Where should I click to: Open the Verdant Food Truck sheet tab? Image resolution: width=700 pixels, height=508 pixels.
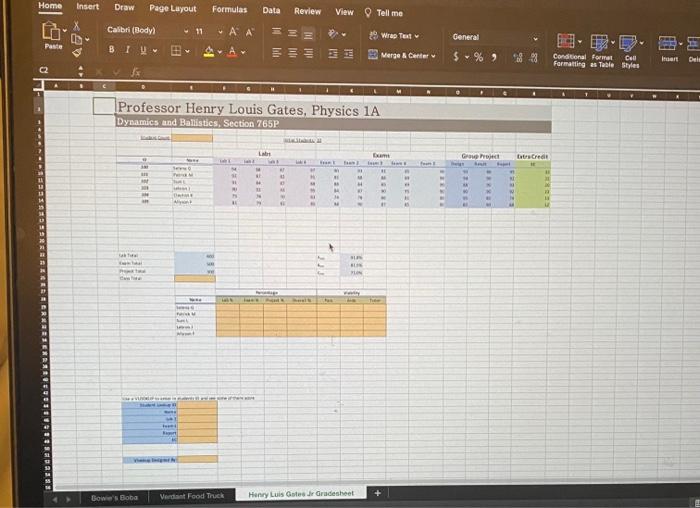click(192, 496)
